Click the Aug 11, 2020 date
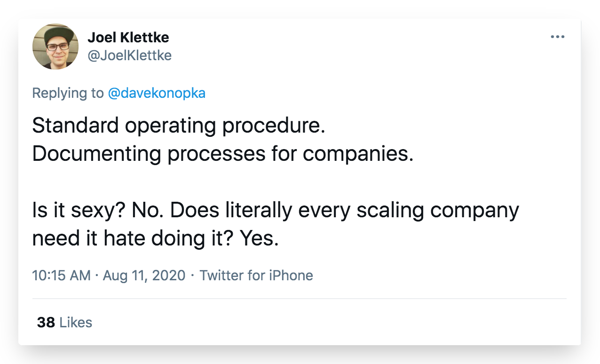Screen dimensions: 600x364 [144, 275]
